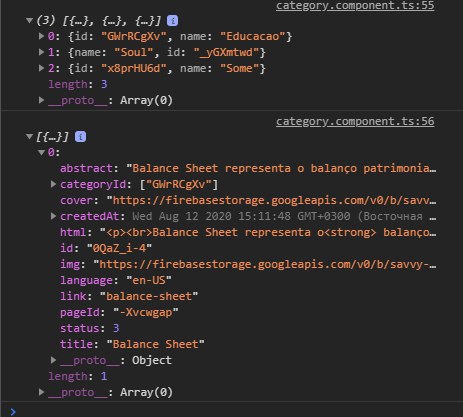Viewport: 463px width, 417px height.
Task: Select the length: 3 entry
Action: pos(78,84)
